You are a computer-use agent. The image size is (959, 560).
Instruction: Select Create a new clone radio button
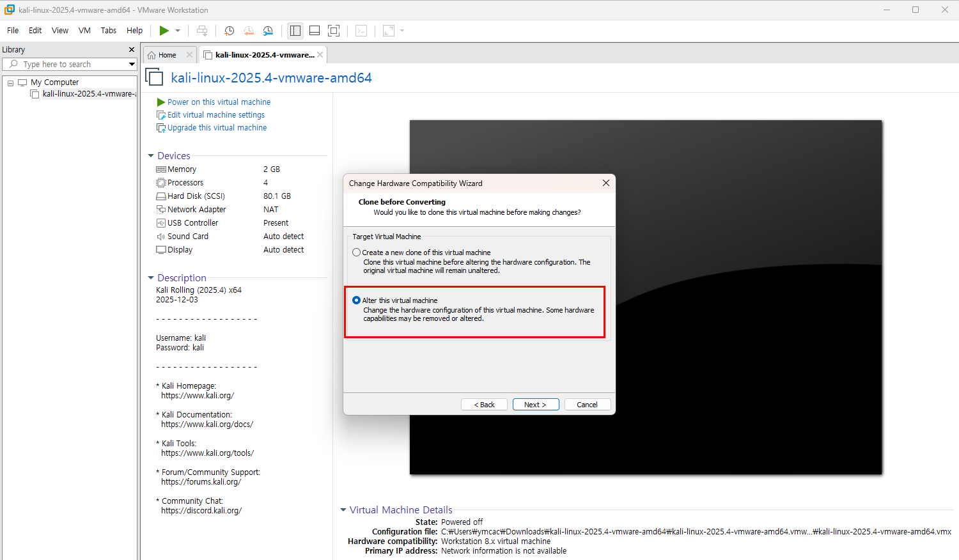click(356, 253)
